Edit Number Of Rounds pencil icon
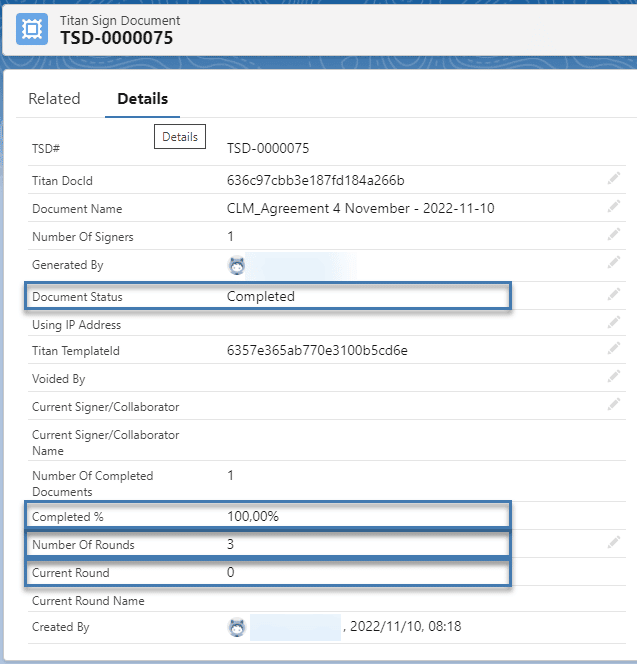Screen dimensions: 637x664 point(614,542)
